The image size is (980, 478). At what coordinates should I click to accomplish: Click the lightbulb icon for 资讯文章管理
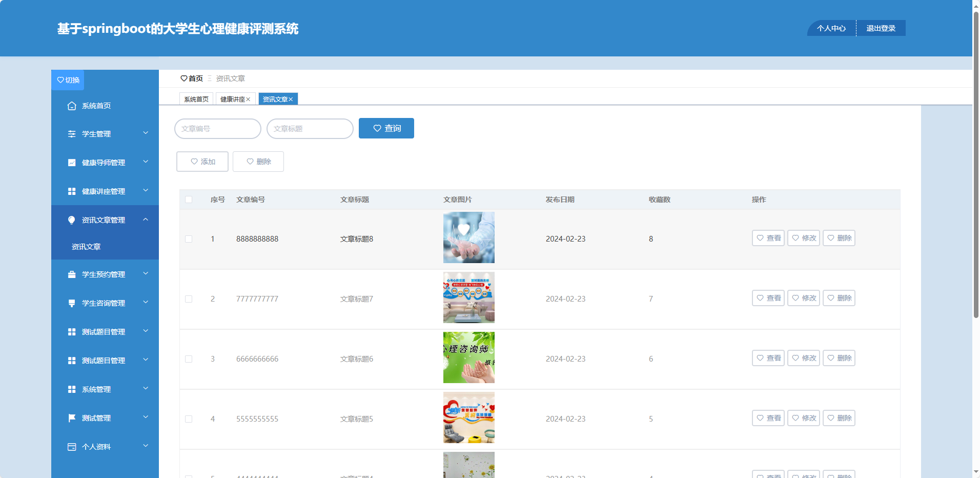coord(72,220)
